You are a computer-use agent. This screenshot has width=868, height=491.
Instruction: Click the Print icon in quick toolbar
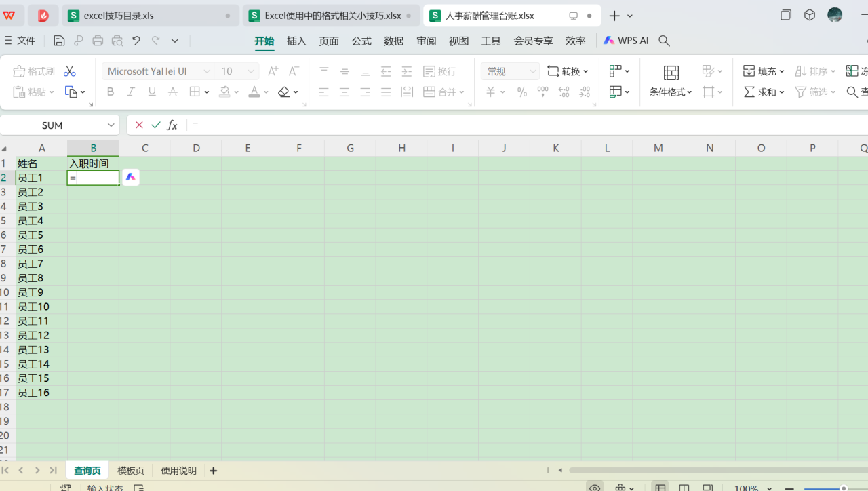(98, 41)
